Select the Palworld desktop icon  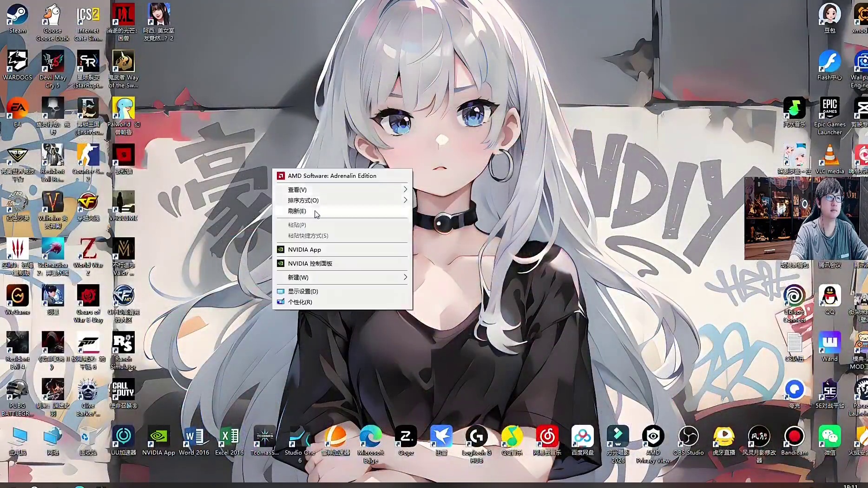123,116
